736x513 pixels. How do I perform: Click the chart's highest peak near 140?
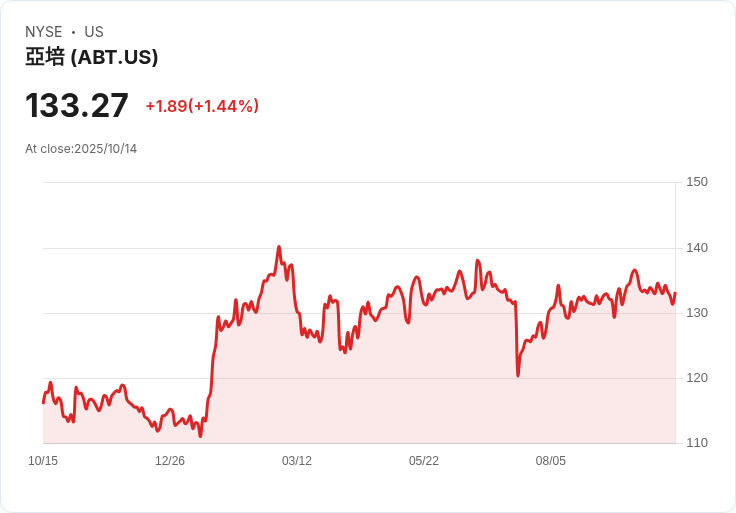(279, 247)
